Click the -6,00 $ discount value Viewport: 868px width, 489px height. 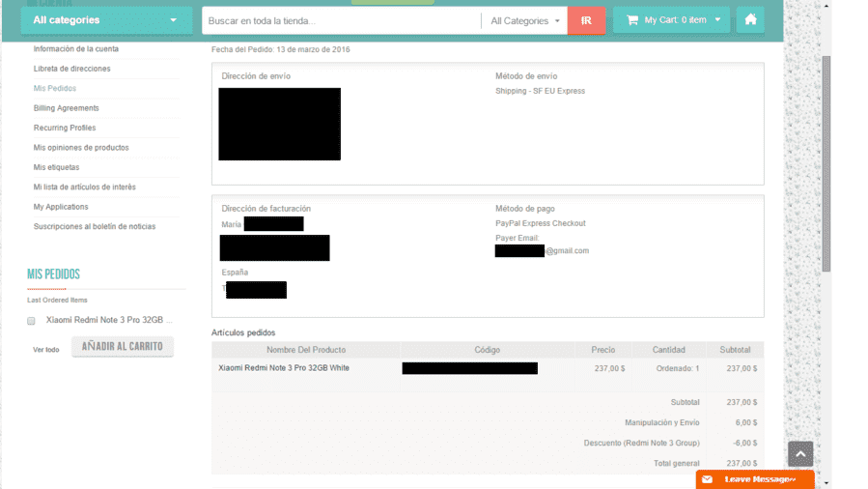745,443
